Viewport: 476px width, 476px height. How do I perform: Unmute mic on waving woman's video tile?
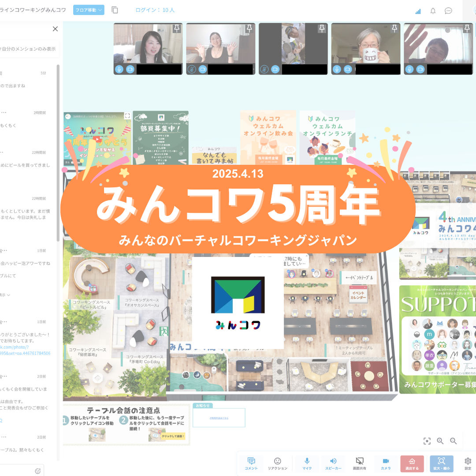pos(192,69)
